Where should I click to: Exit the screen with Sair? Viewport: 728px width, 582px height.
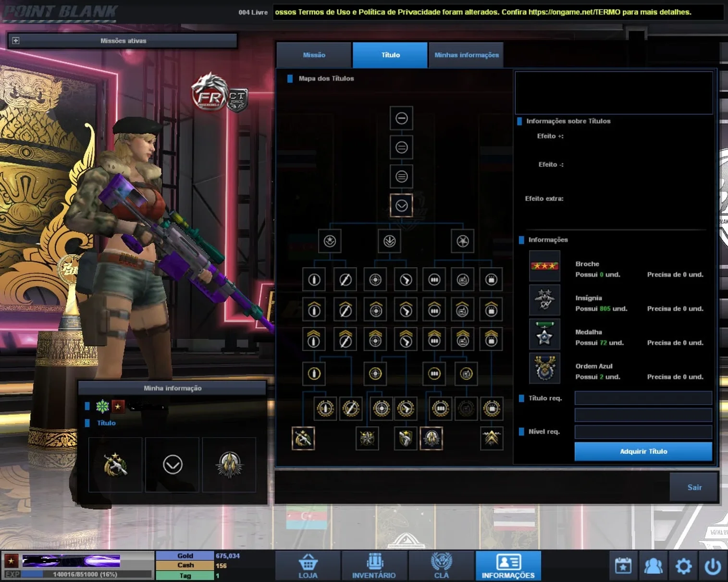pos(694,487)
